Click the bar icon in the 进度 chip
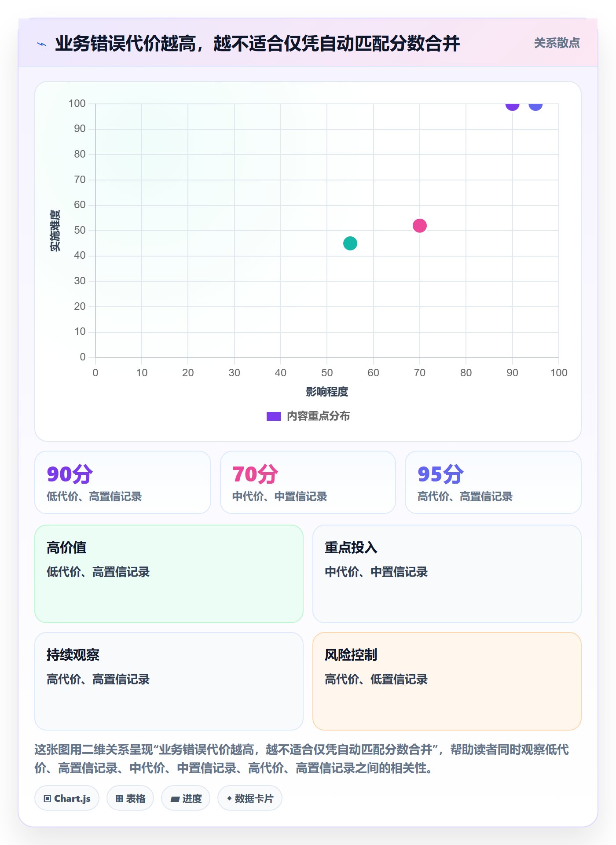 coord(175,799)
